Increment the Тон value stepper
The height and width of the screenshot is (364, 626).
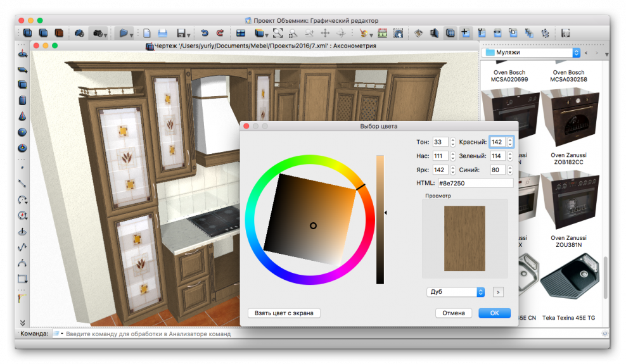click(x=453, y=140)
